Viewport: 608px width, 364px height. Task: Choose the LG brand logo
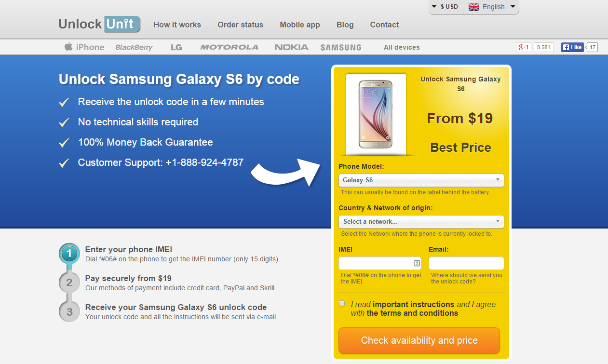176,47
